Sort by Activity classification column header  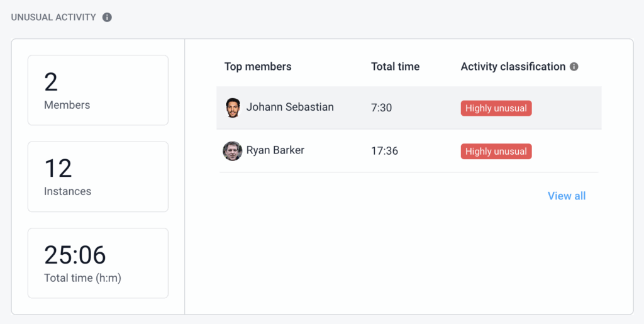(x=513, y=67)
